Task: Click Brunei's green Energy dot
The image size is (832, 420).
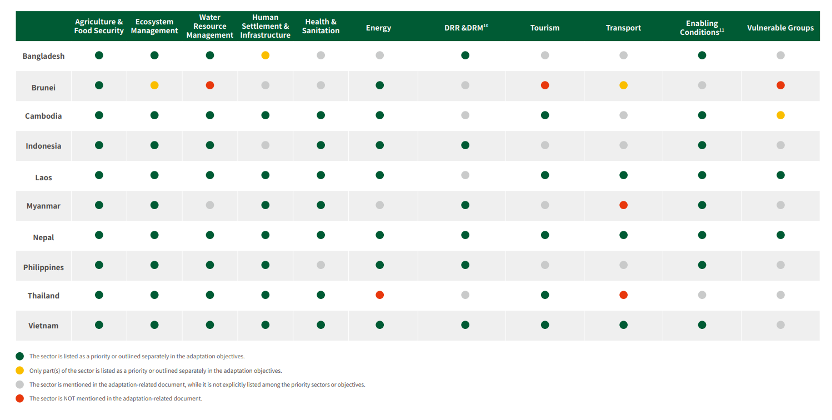Action: 379,85
